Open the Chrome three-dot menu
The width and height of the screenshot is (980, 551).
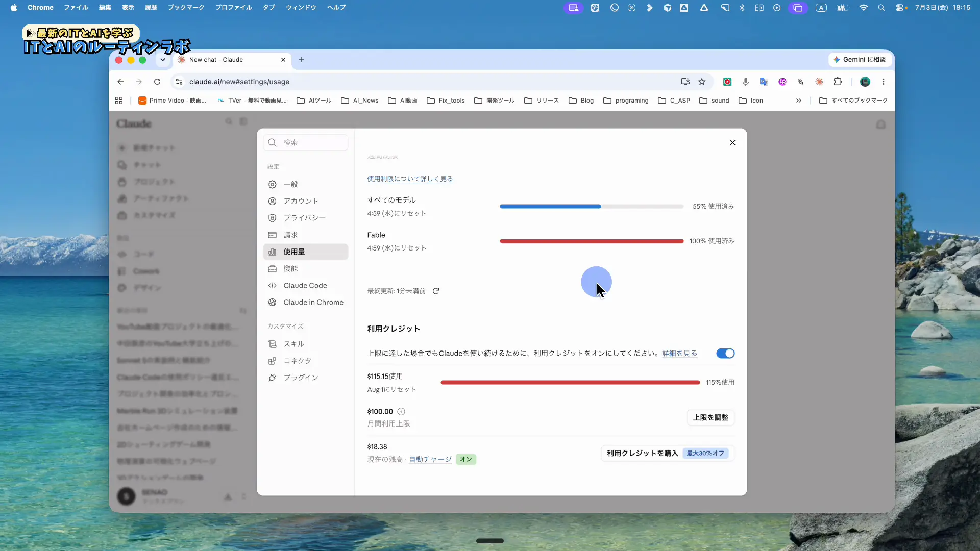(x=884, y=82)
